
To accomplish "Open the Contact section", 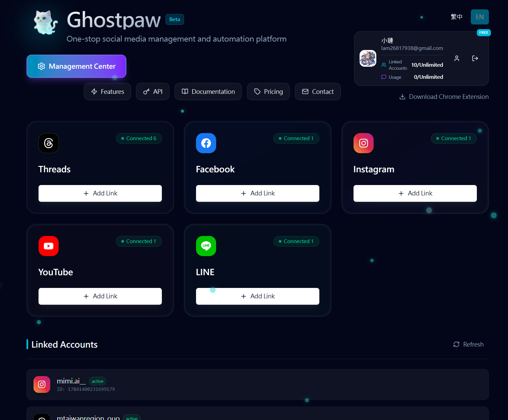I will point(317,92).
